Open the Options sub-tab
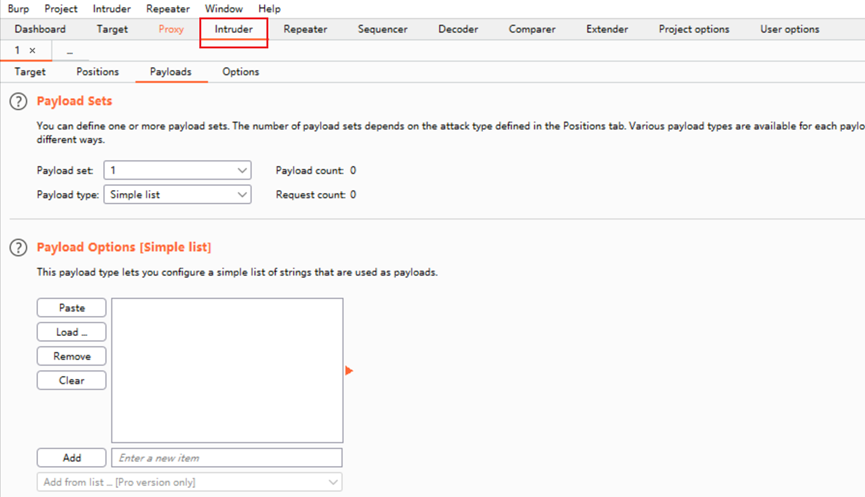 click(241, 72)
